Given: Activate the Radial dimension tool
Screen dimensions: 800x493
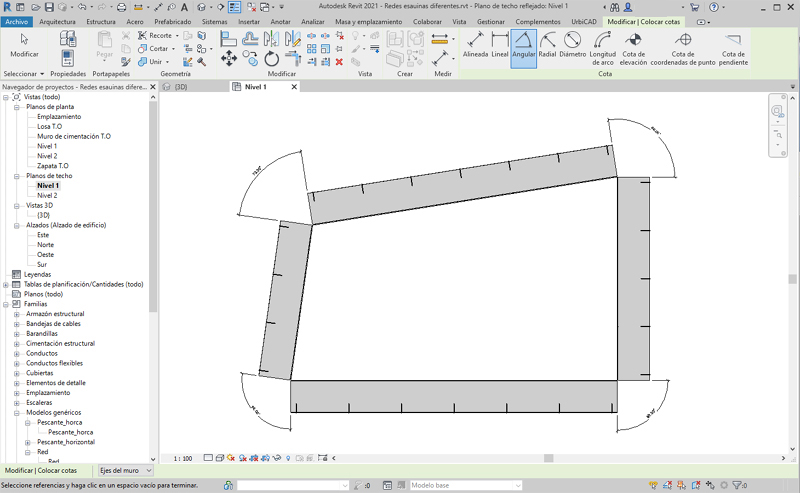Looking at the screenshot, I should pyautogui.click(x=547, y=46).
